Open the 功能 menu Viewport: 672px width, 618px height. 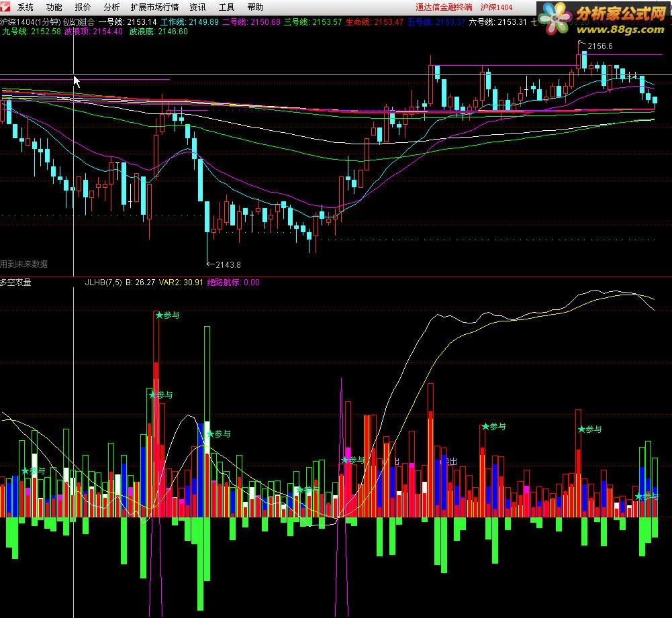pos(54,7)
